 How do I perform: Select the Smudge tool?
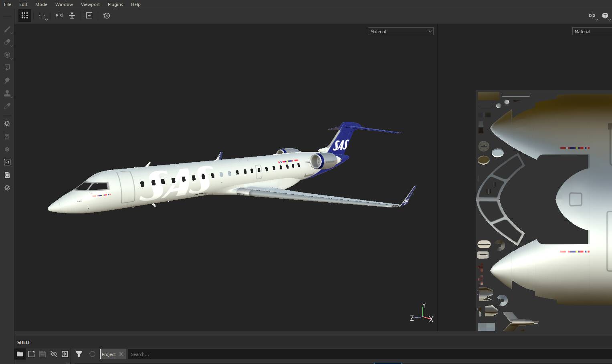7,80
